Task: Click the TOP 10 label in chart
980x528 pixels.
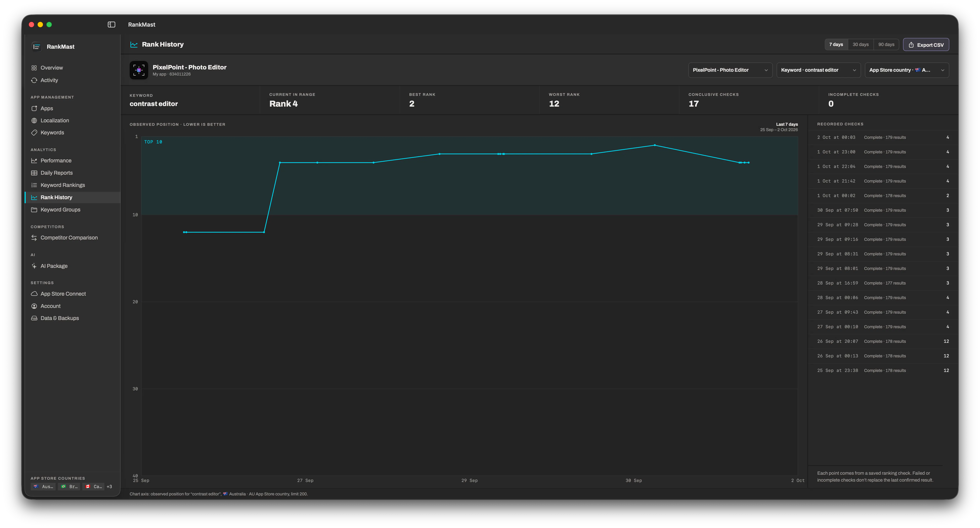Action: tap(153, 142)
